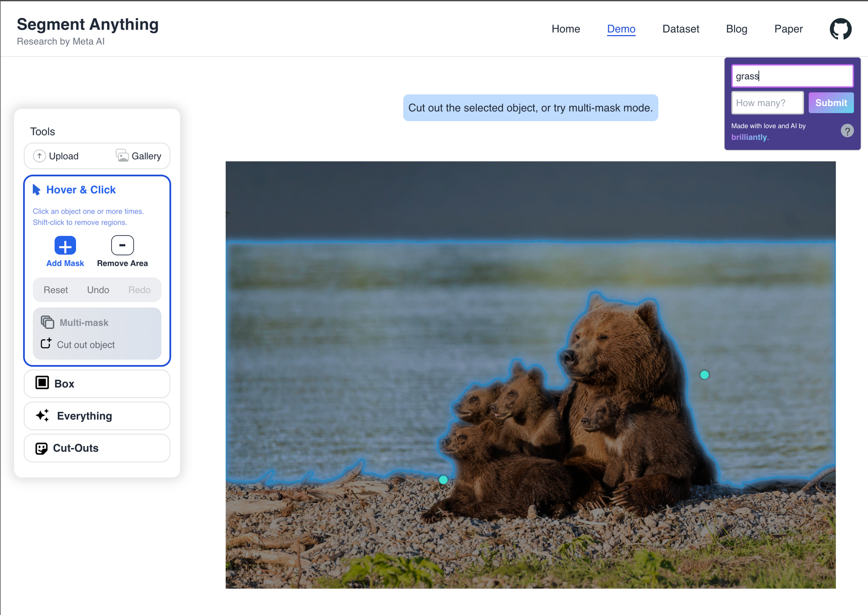Open the Dataset page
Image resolution: width=868 pixels, height=615 pixels.
[680, 29]
